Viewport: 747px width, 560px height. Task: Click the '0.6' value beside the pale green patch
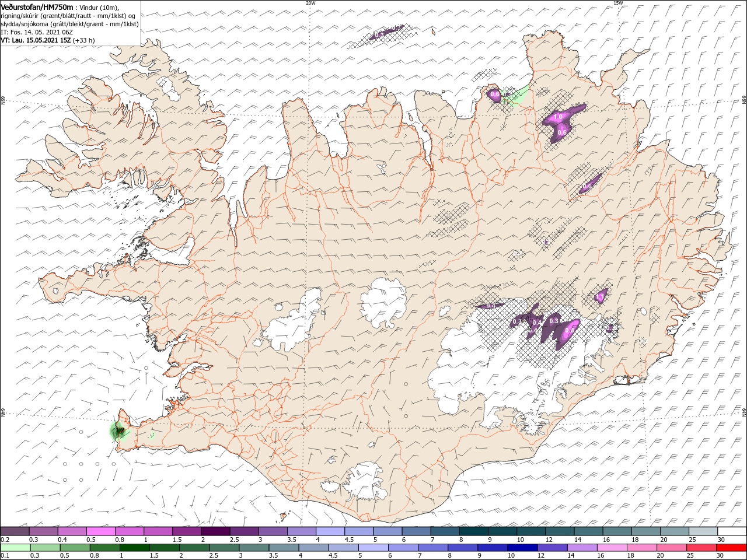[x=495, y=94]
